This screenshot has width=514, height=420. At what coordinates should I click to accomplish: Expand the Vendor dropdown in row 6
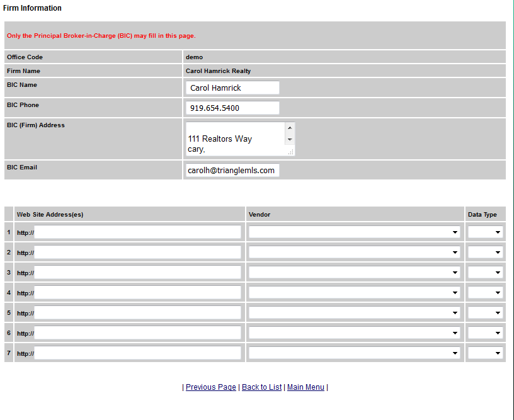click(354, 333)
